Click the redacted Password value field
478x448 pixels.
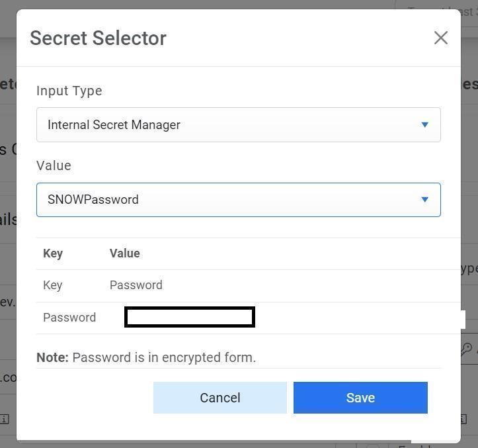[x=190, y=318]
